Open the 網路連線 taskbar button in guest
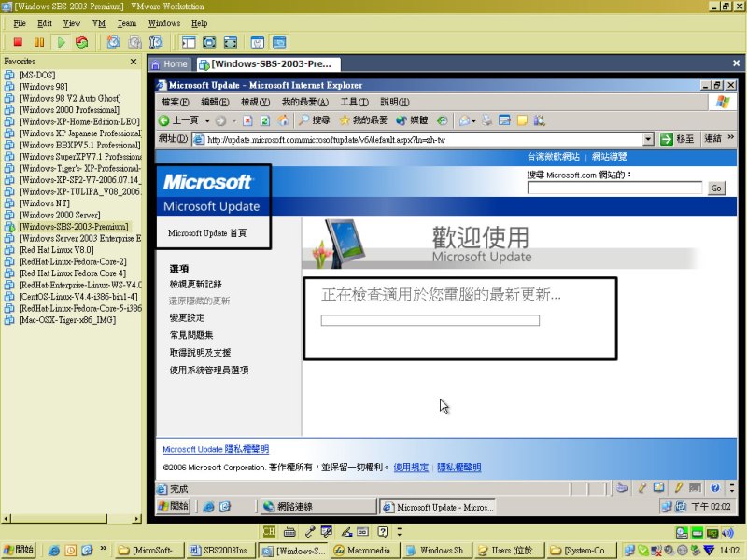 pos(317,507)
